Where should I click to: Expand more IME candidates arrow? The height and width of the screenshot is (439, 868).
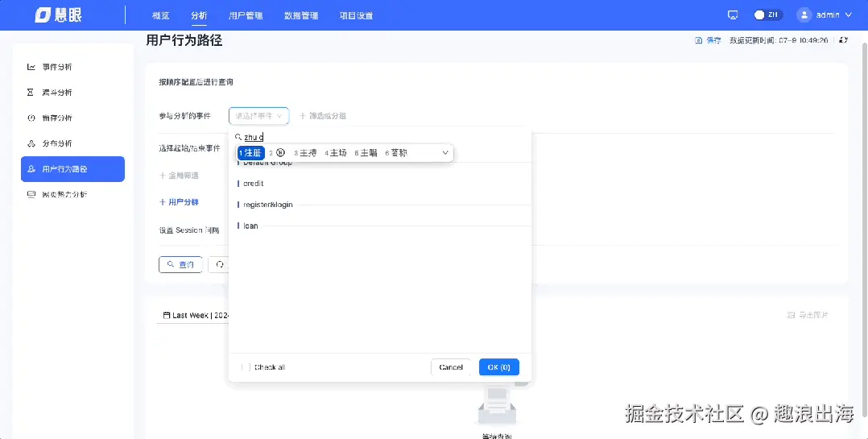445,153
